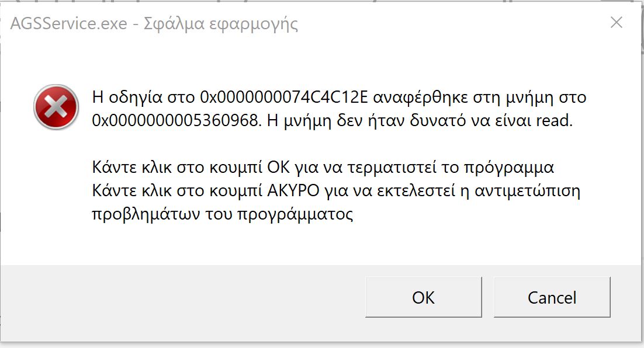Click the X to dismiss the error dialog
This screenshot has width=644, height=348.
(x=617, y=23)
